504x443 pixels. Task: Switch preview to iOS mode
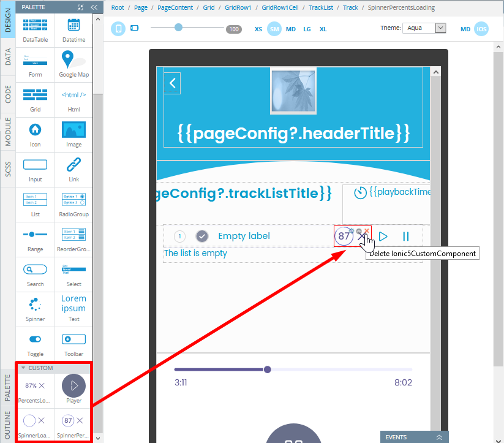point(481,29)
